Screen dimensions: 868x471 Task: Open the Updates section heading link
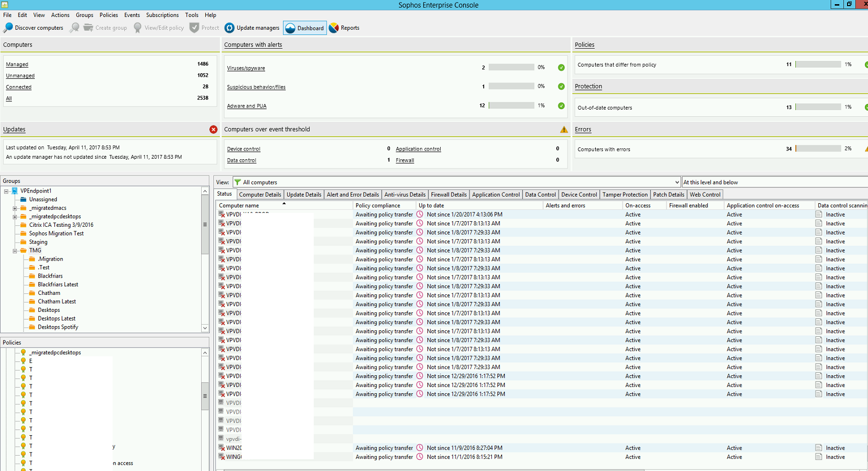tap(14, 130)
